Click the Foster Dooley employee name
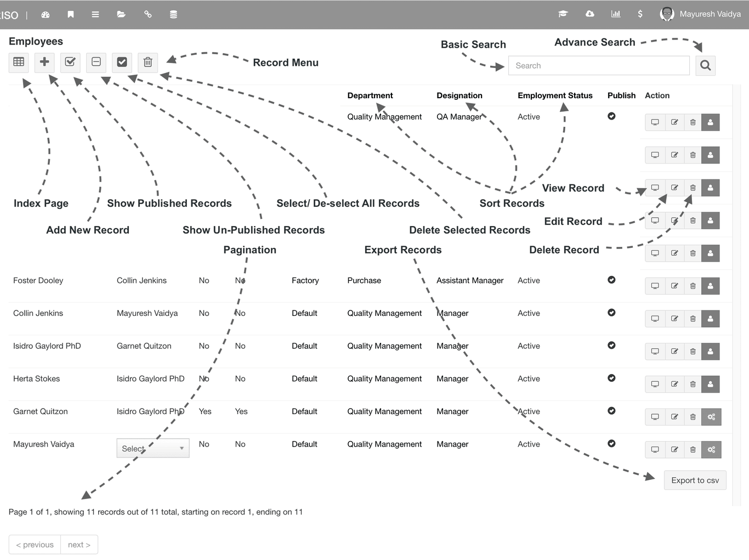Image resolution: width=749 pixels, height=560 pixels. (38, 280)
